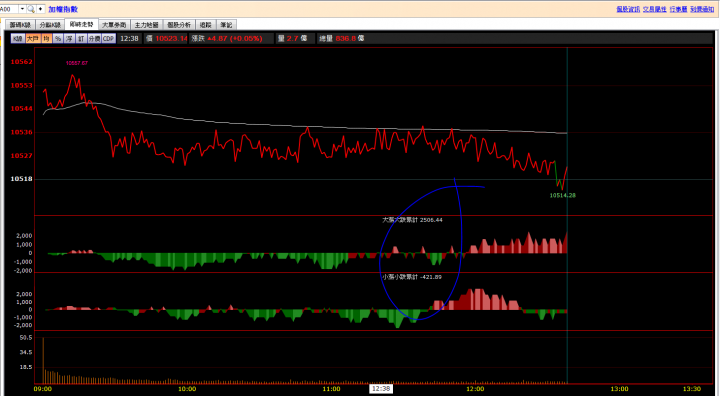Click the magnifier search icon beside the symbol box
The width and height of the screenshot is (720, 396).
[x=31, y=9]
